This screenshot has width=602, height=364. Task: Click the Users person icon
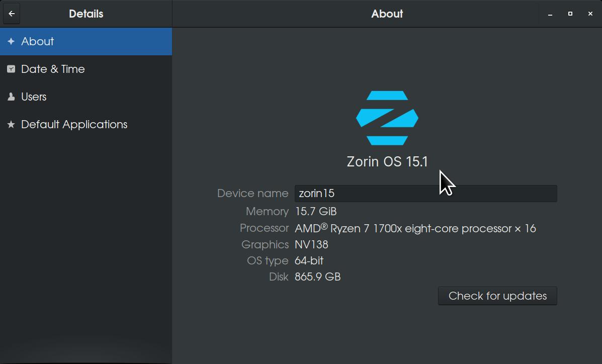tap(11, 97)
